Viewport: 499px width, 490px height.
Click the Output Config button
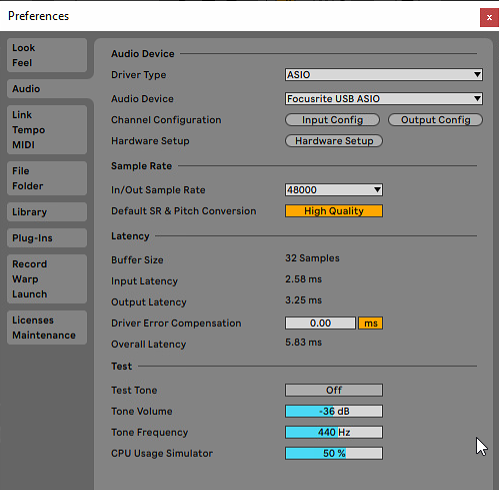coord(435,120)
